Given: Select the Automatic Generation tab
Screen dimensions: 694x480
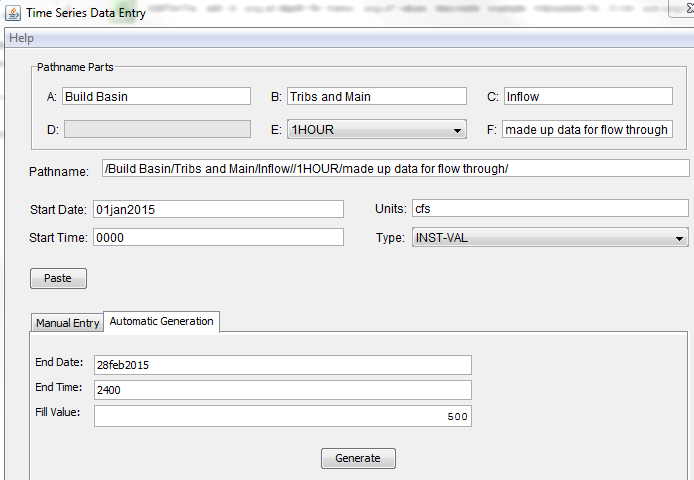Looking at the screenshot, I should coord(162,321).
